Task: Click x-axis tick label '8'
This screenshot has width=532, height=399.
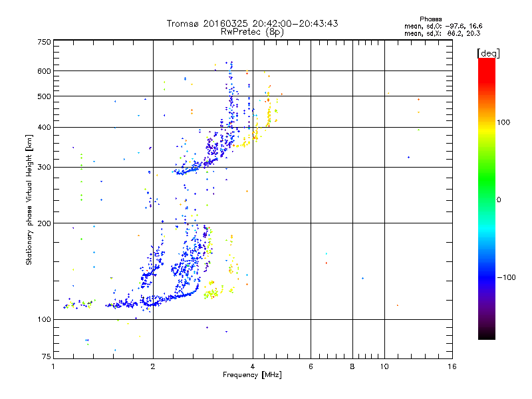Action: click(x=352, y=366)
